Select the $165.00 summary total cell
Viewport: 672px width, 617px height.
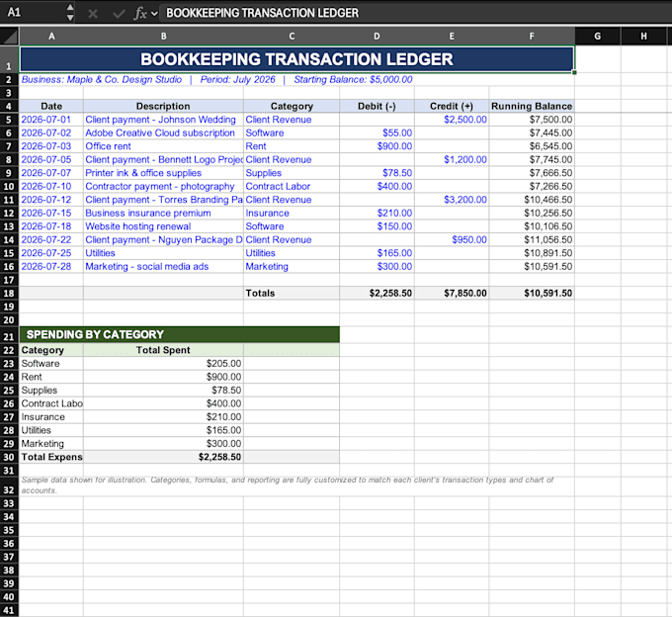coord(163,430)
